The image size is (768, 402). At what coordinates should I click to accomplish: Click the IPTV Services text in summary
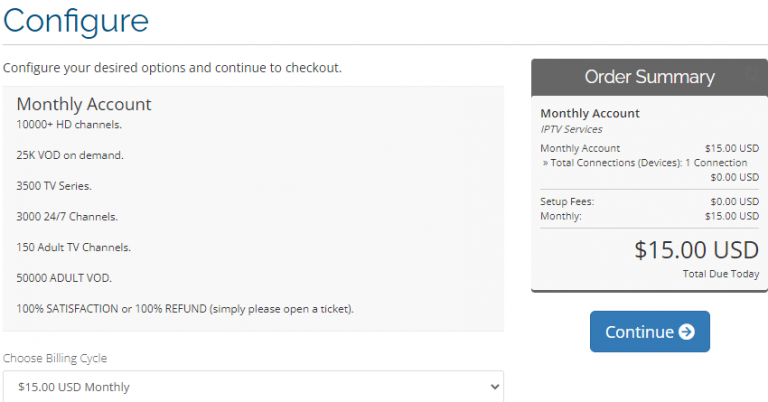tap(571, 129)
